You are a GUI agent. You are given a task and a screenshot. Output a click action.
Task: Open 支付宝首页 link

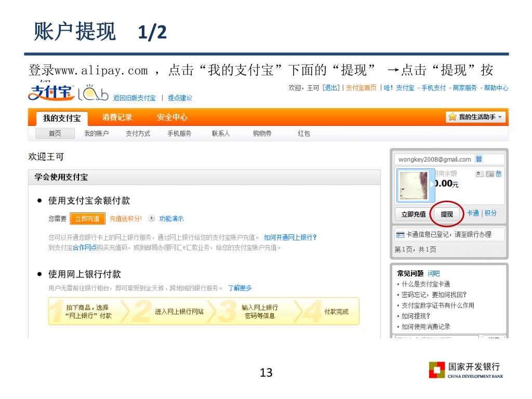click(361, 88)
